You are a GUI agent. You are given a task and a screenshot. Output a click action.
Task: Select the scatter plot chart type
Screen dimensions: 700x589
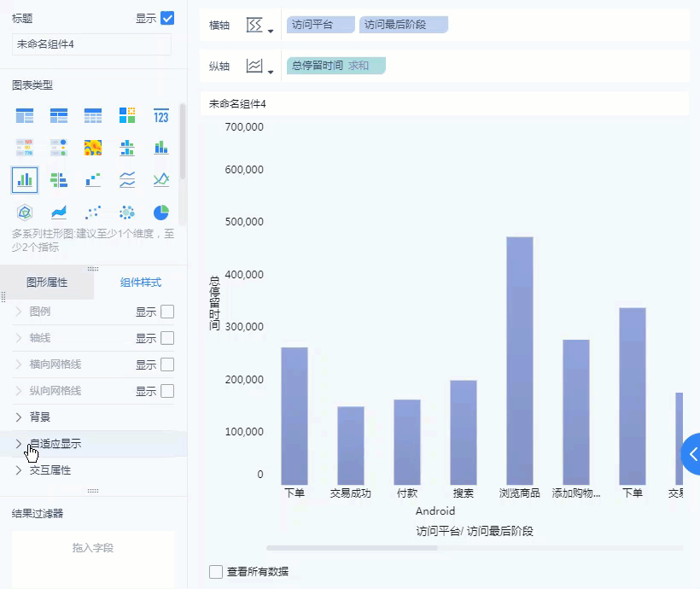click(x=93, y=213)
